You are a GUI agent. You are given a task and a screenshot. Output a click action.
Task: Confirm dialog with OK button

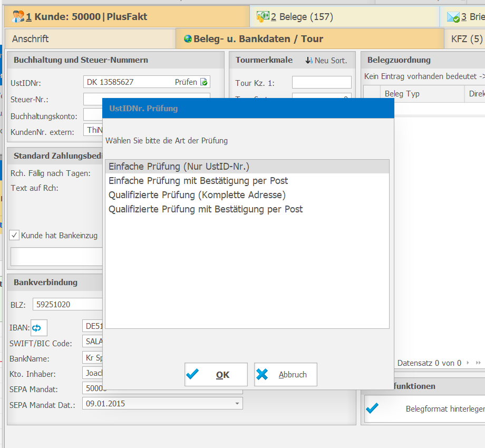[216, 374]
